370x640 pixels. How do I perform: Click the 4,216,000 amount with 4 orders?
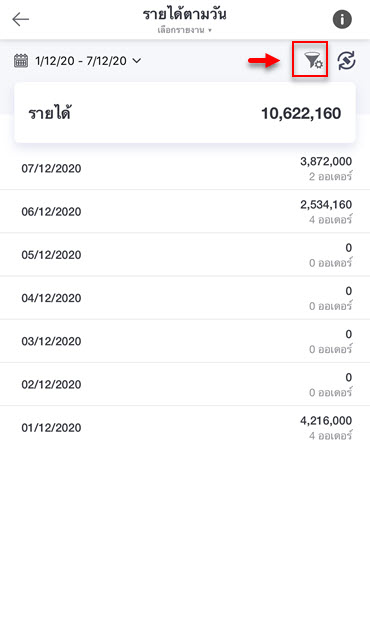tap(326, 421)
